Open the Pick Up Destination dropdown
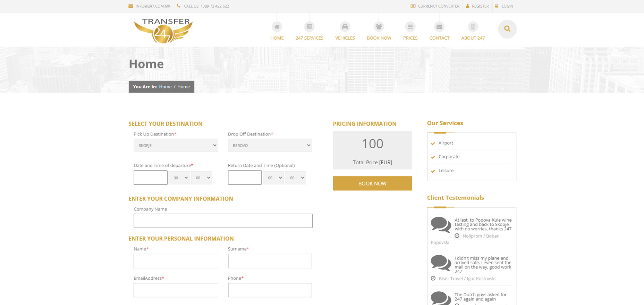 (x=176, y=146)
